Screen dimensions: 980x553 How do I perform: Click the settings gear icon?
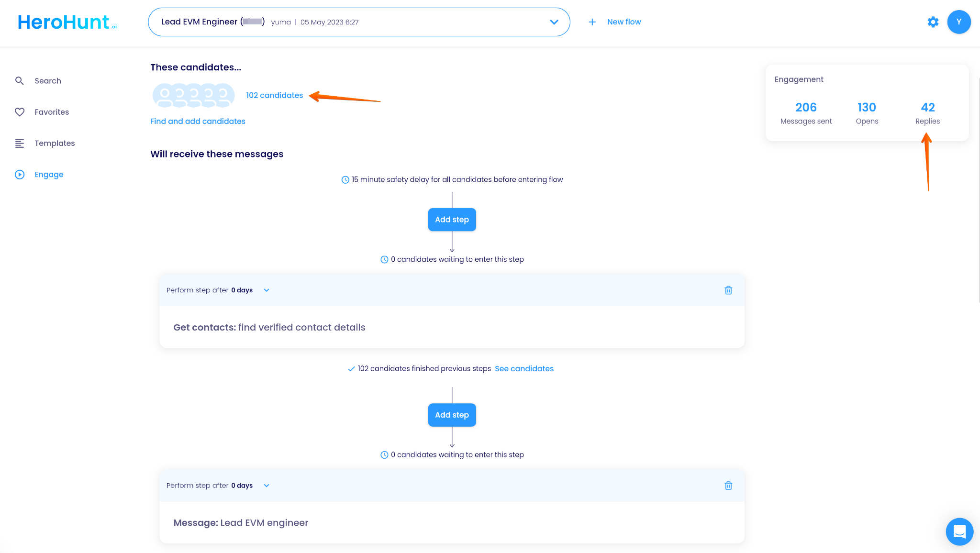[x=933, y=22]
